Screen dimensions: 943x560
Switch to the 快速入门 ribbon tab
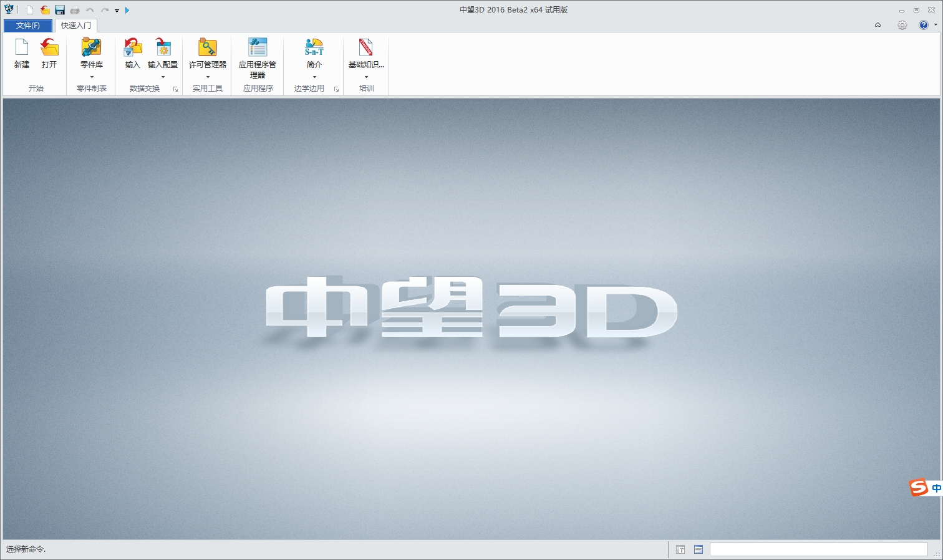point(75,26)
